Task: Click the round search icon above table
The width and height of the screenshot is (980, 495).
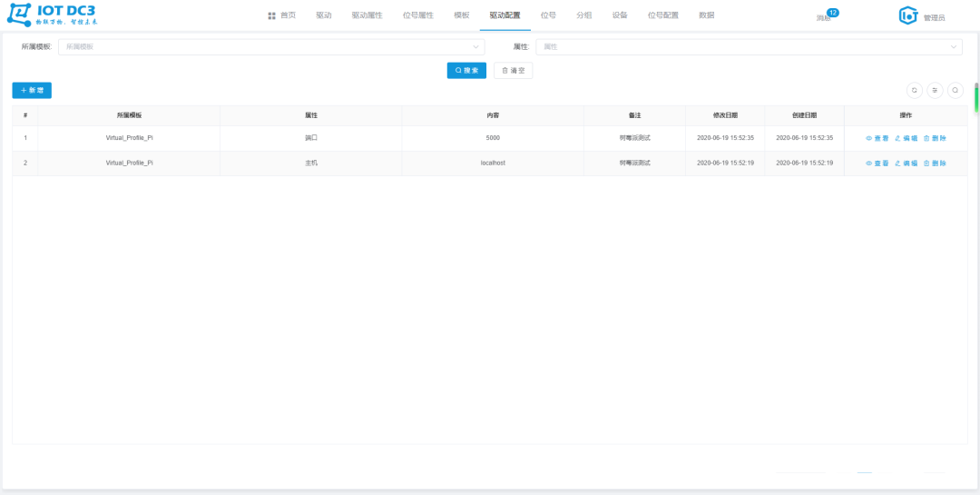Action: point(955,90)
